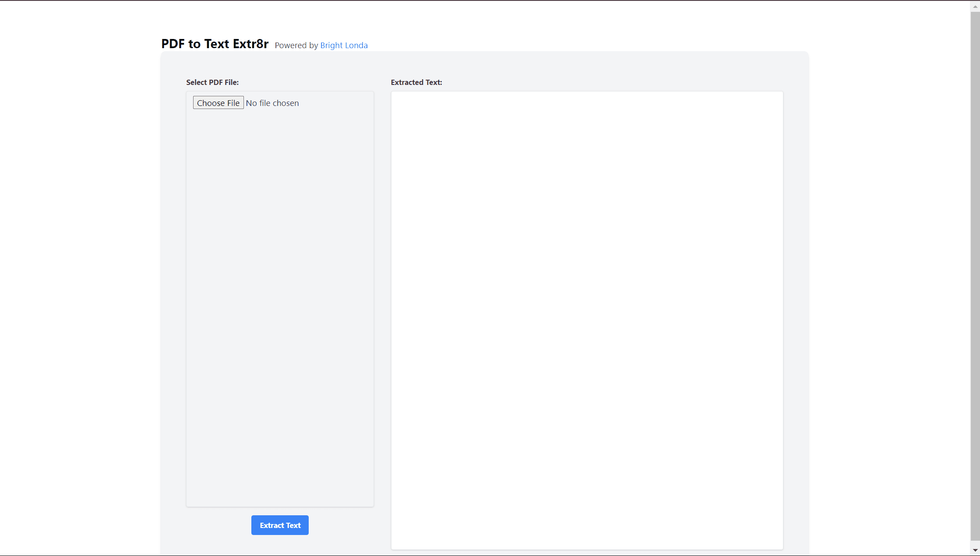The width and height of the screenshot is (980, 556).
Task: Click lower empty part of file drop panel
Action: coord(280,460)
